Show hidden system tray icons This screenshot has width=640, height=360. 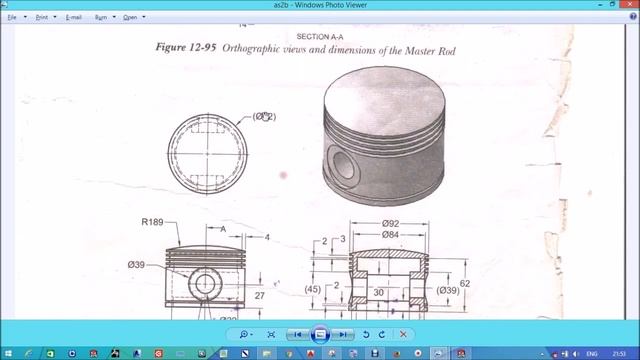[542, 354]
